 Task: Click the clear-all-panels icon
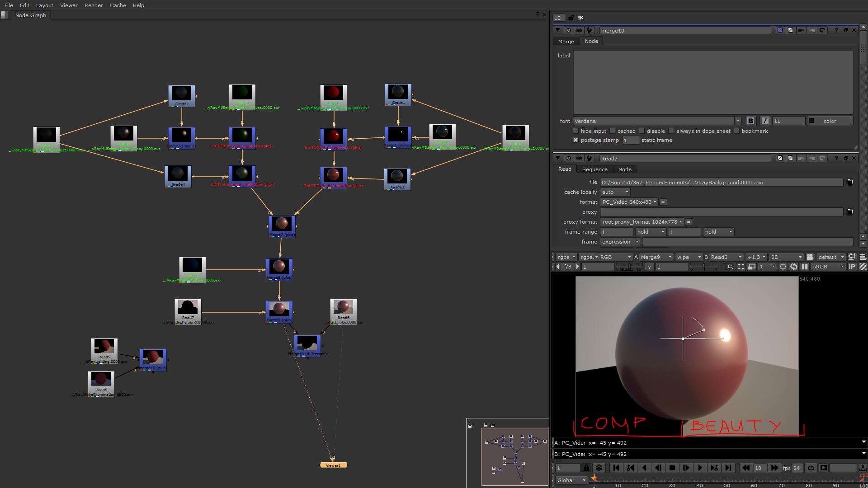click(580, 18)
